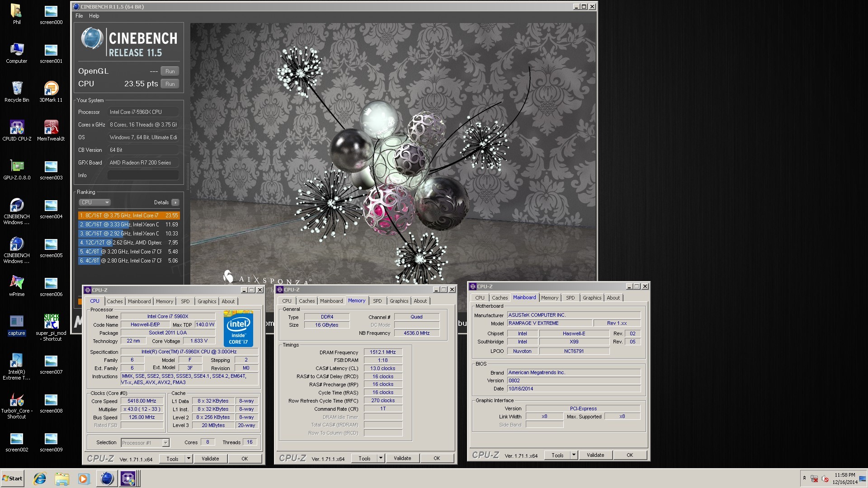Screen dimensions: 868x488
Task: Open screen002 image file icon
Action: (x=17, y=441)
